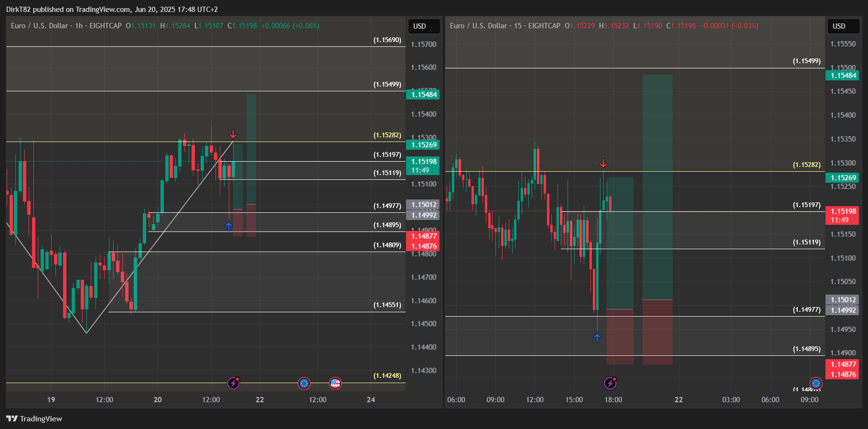Click 1.15700 on the 1h price scale
The width and height of the screenshot is (868, 429).
(x=424, y=44)
